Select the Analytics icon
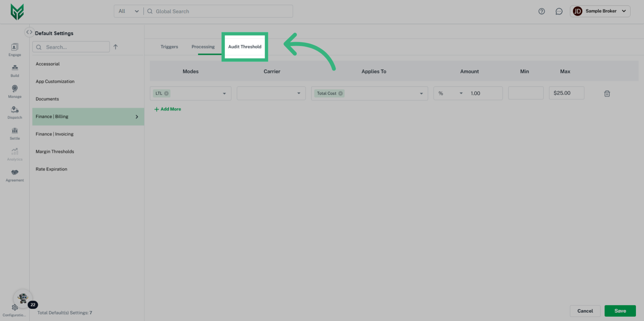The width and height of the screenshot is (644, 321). pyautogui.click(x=14, y=154)
